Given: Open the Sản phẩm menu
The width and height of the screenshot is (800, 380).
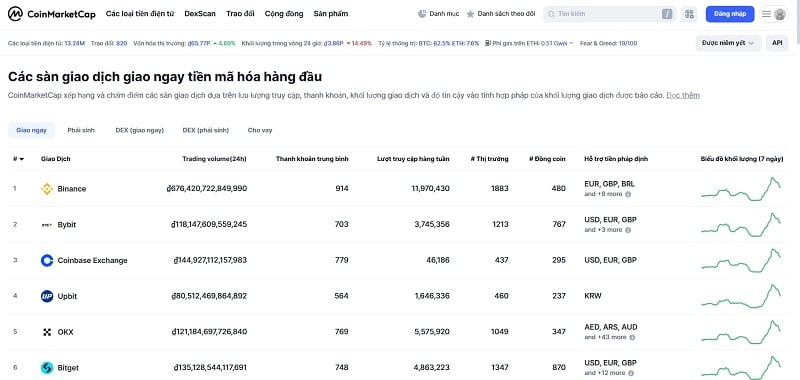Looking at the screenshot, I should tap(331, 14).
